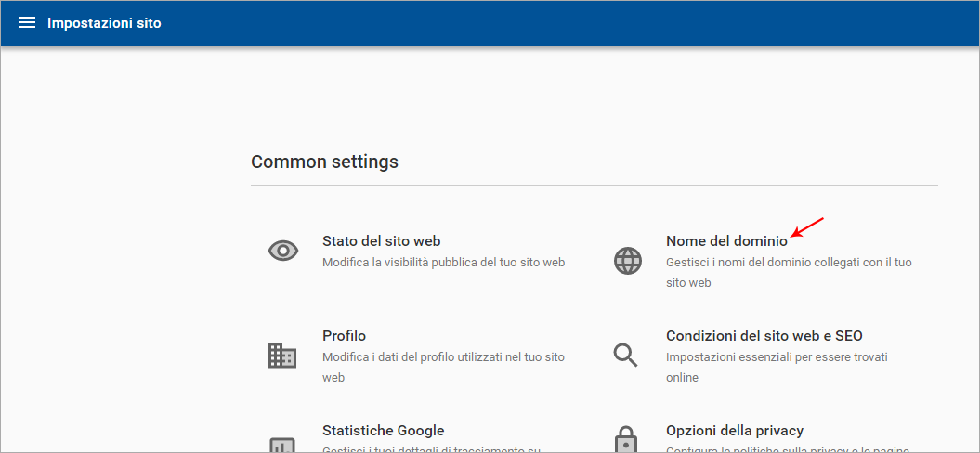The width and height of the screenshot is (980, 453).
Task: Click the chart icon for Statistiche Google
Action: pos(281,444)
